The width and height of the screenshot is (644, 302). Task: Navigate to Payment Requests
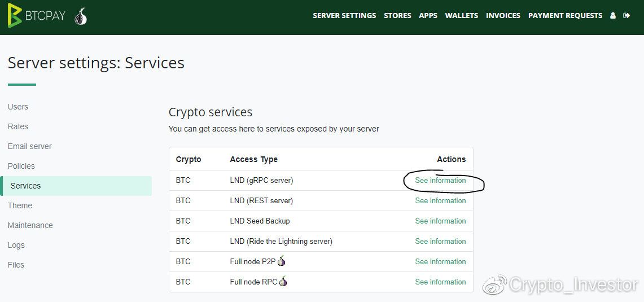click(x=565, y=16)
